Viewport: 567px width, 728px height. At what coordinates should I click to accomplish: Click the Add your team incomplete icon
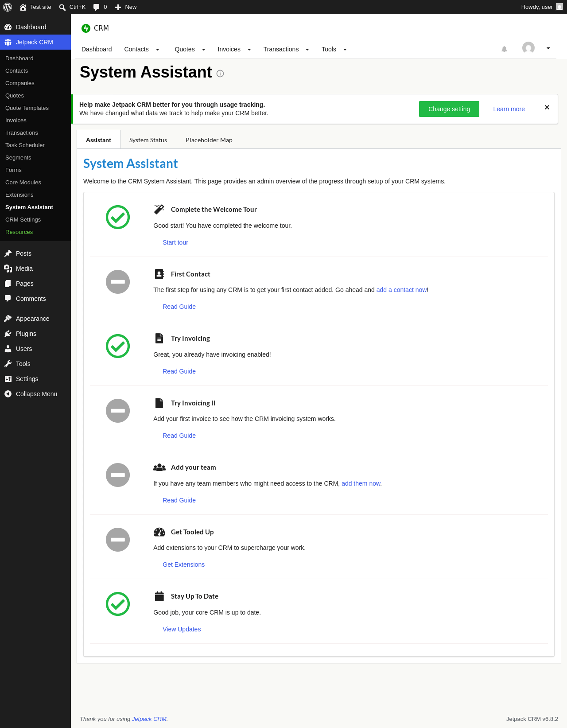pos(118,475)
